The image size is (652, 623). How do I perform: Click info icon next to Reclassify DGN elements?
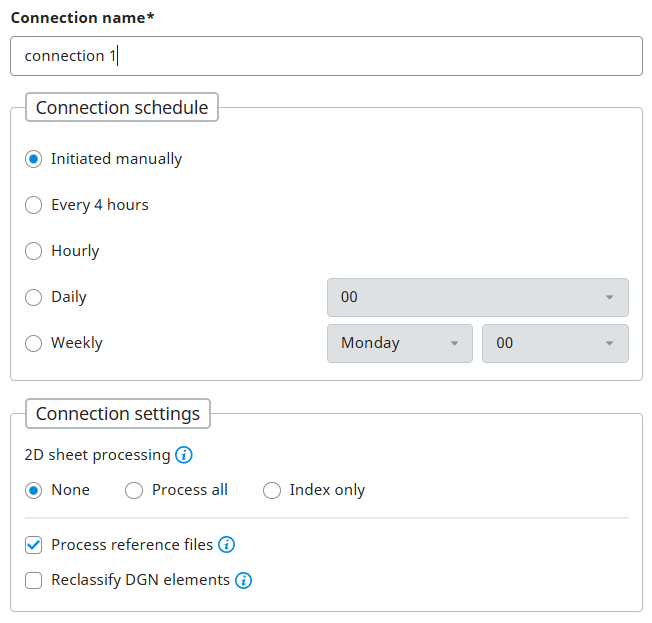click(243, 580)
